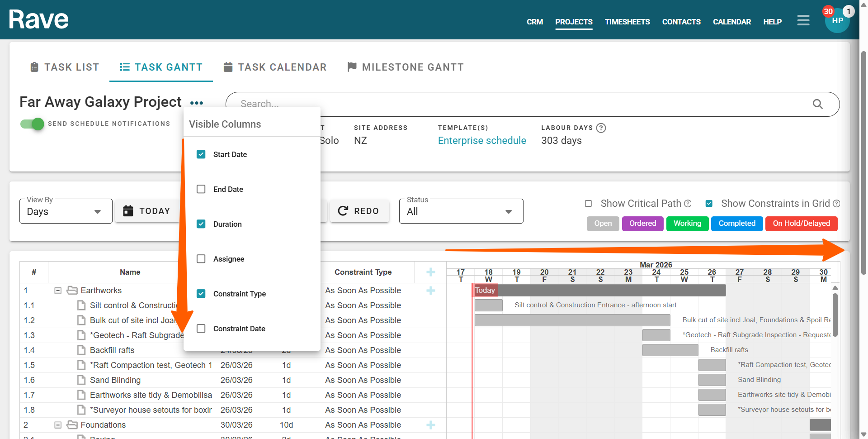The height and width of the screenshot is (439, 868).
Task: Open the three-dot project options menu
Action: tap(197, 103)
